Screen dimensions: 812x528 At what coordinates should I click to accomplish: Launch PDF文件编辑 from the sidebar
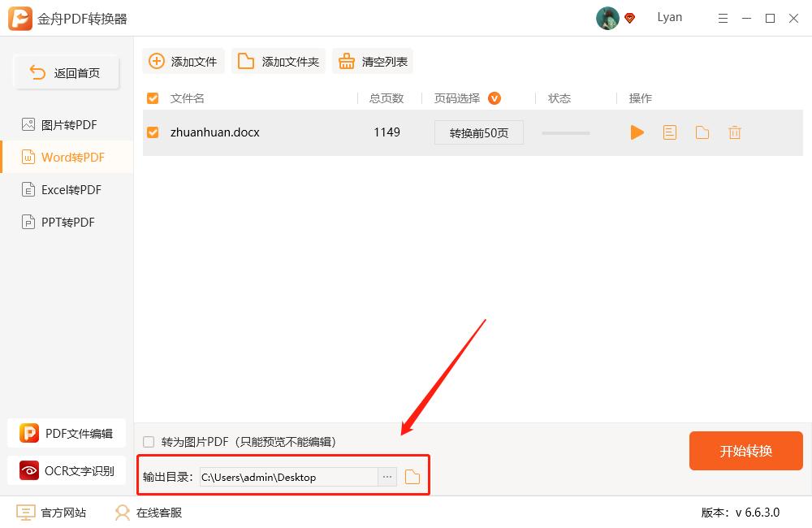tap(67, 433)
